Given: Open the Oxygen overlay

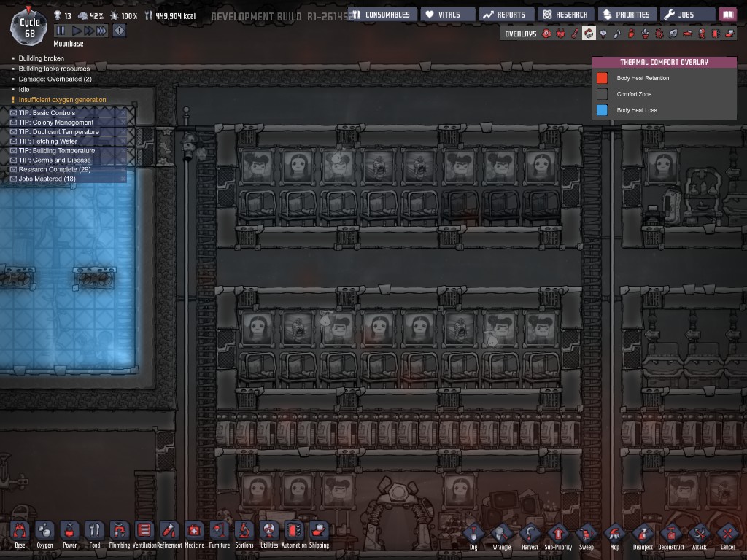Looking at the screenshot, I should coord(547,34).
